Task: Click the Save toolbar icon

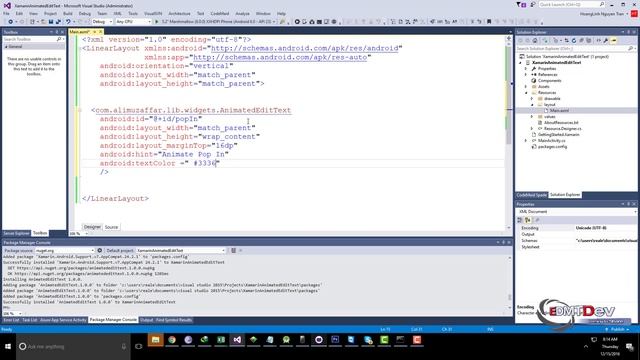Action: pyautogui.click(x=51, y=22)
